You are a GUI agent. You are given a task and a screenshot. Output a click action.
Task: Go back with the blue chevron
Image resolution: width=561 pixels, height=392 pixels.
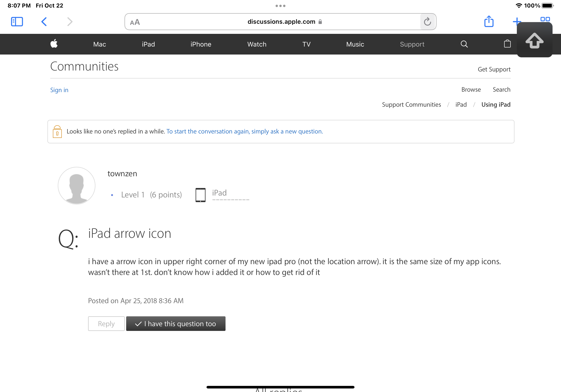coord(44,22)
